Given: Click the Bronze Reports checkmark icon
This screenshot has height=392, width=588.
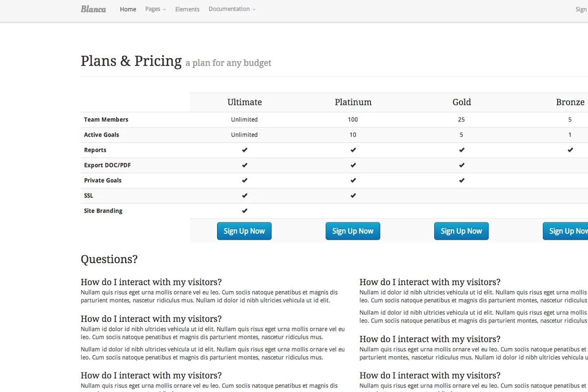Looking at the screenshot, I should pyautogui.click(x=570, y=150).
